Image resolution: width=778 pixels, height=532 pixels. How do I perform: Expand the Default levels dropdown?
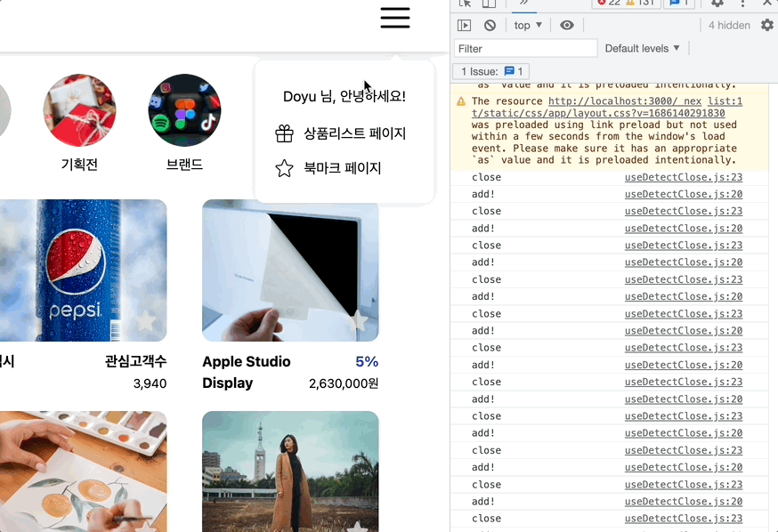tap(642, 48)
